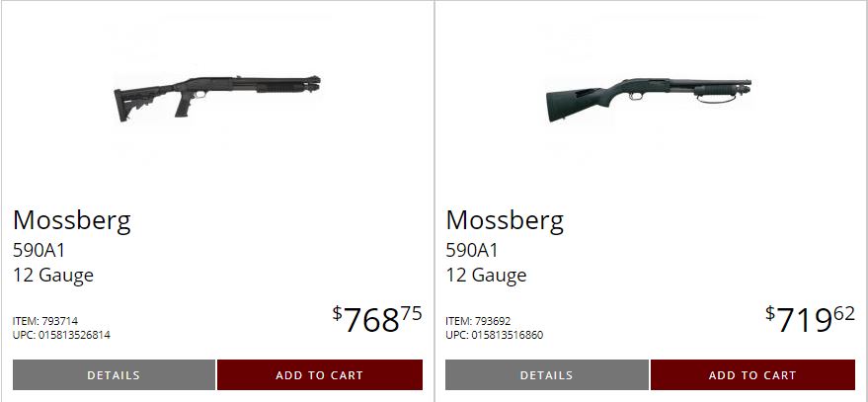
Task: Click the $768.75 price
Action: click(x=377, y=319)
